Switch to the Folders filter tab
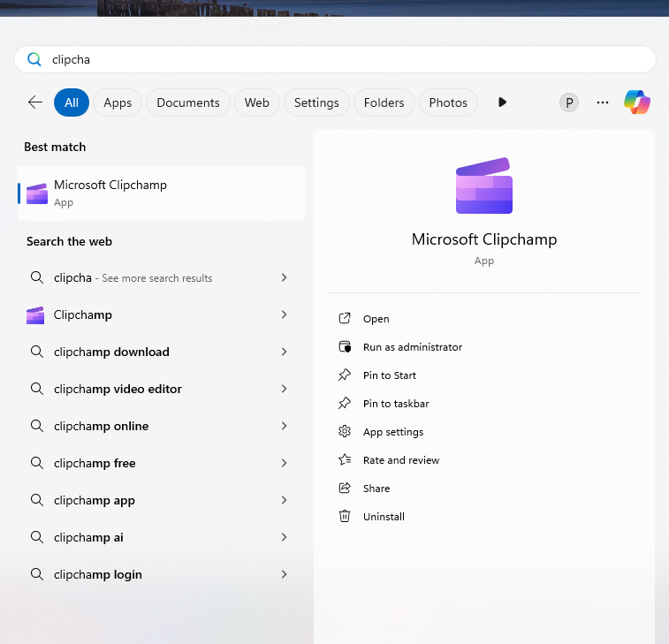Screen dimensions: 669x644 [384, 102]
